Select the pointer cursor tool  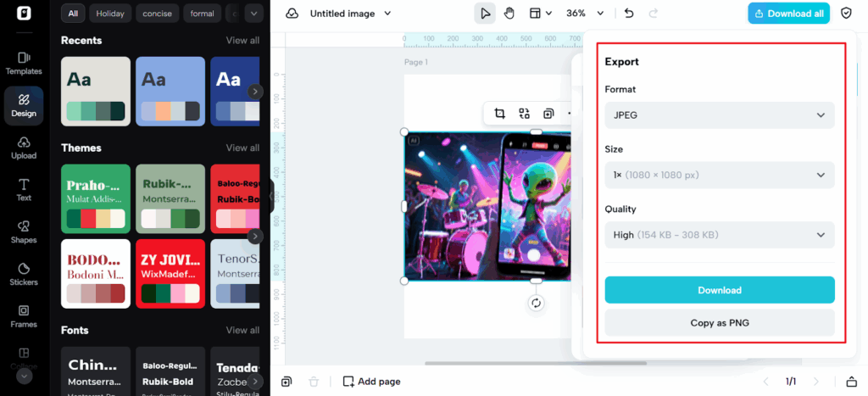point(485,14)
